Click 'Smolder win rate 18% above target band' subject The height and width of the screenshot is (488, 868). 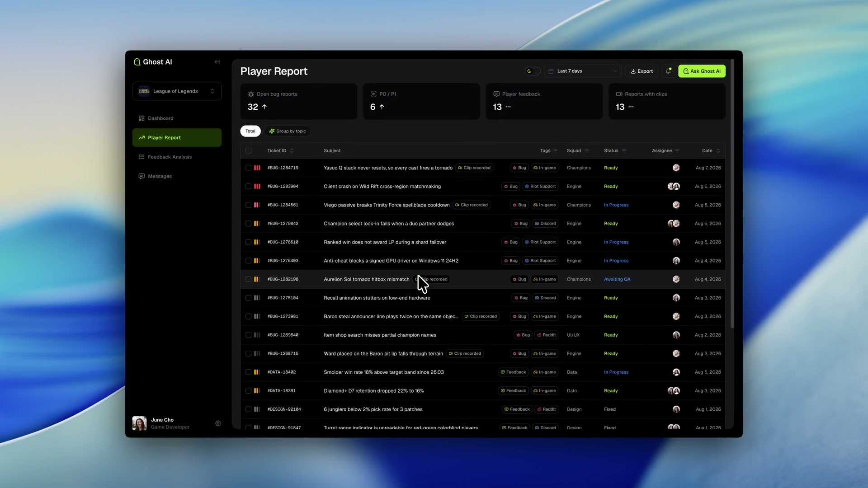[384, 372]
